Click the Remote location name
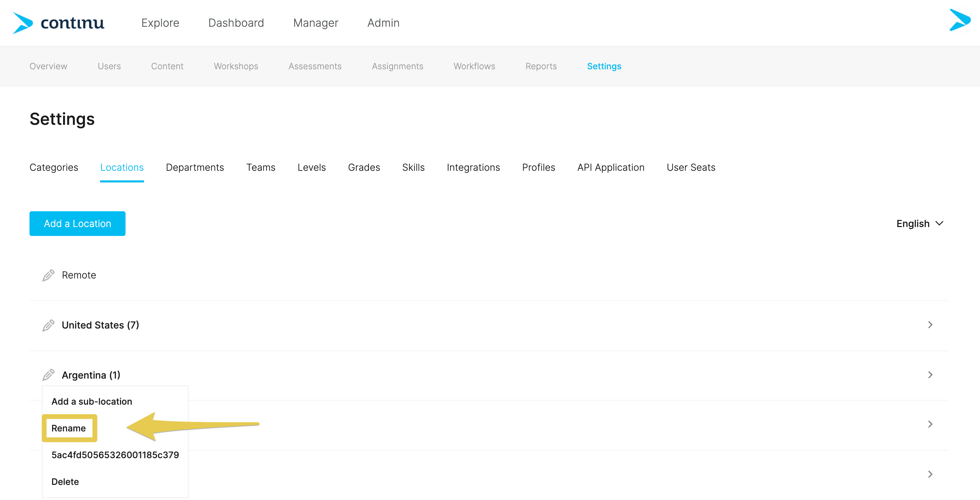Viewport: 980px width, 500px height. tap(79, 275)
